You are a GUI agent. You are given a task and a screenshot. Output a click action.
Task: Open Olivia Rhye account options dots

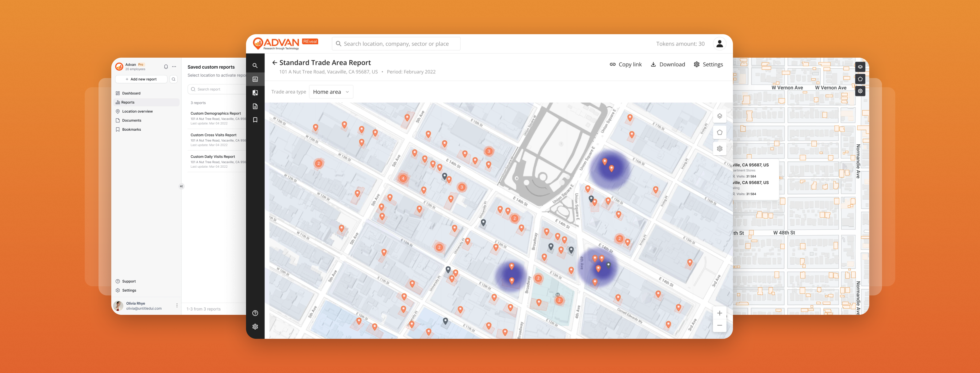tap(177, 306)
